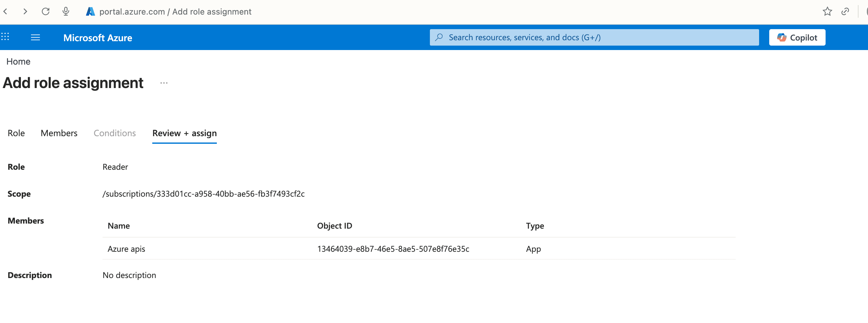Click the Description field label

[30, 275]
